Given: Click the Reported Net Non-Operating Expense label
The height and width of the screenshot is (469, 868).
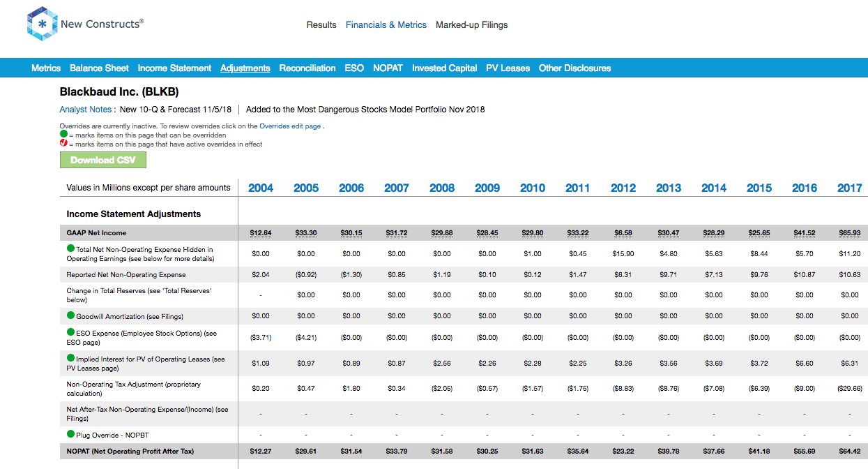Looking at the screenshot, I should (126, 275).
